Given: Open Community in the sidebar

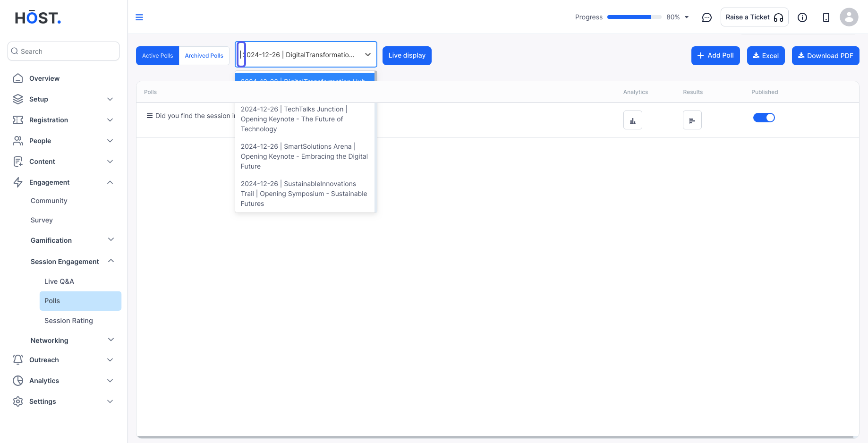Looking at the screenshot, I should click(x=49, y=201).
